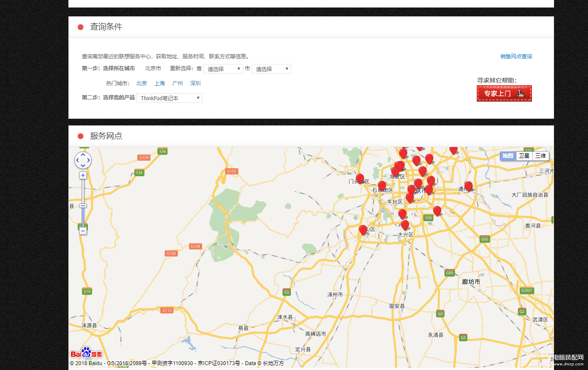The image size is (588, 370).
Task: Click the 固安县 map label
Action: (397, 306)
